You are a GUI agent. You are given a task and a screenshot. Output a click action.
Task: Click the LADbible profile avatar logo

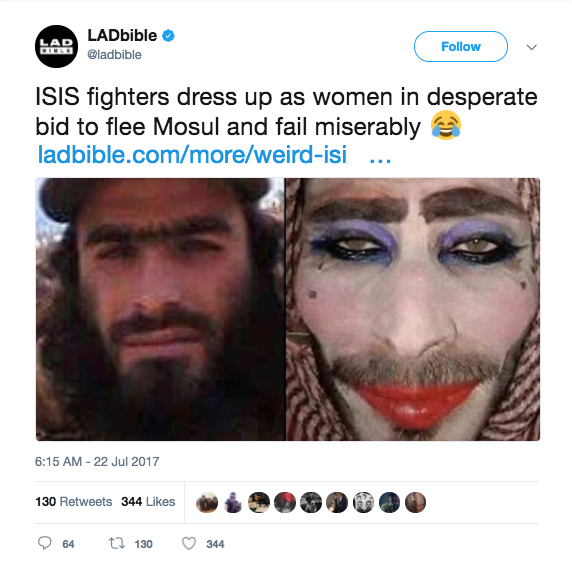pos(56,46)
